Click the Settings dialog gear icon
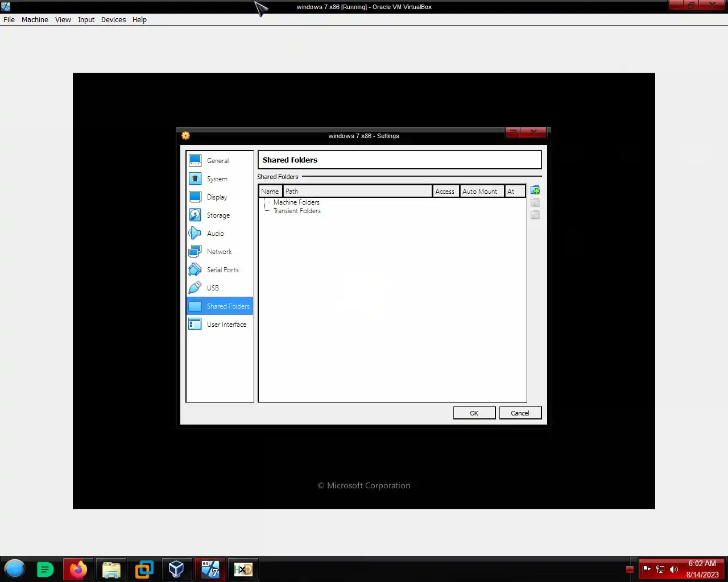 (185, 135)
